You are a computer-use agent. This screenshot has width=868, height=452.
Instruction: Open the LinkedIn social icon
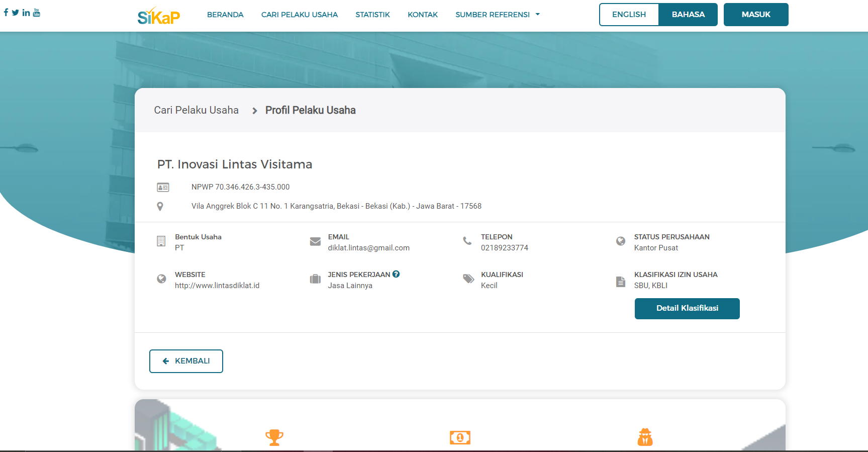26,13
